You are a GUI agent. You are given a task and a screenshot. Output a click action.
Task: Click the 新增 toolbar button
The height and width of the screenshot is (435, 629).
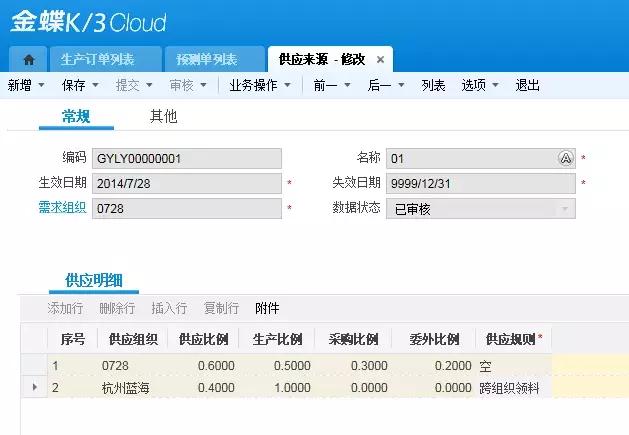coord(19,85)
